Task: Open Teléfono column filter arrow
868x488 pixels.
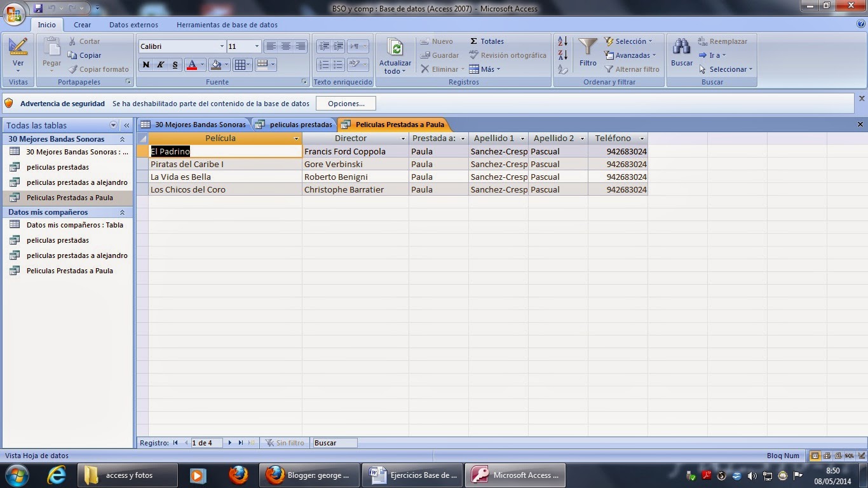Action: [642, 139]
